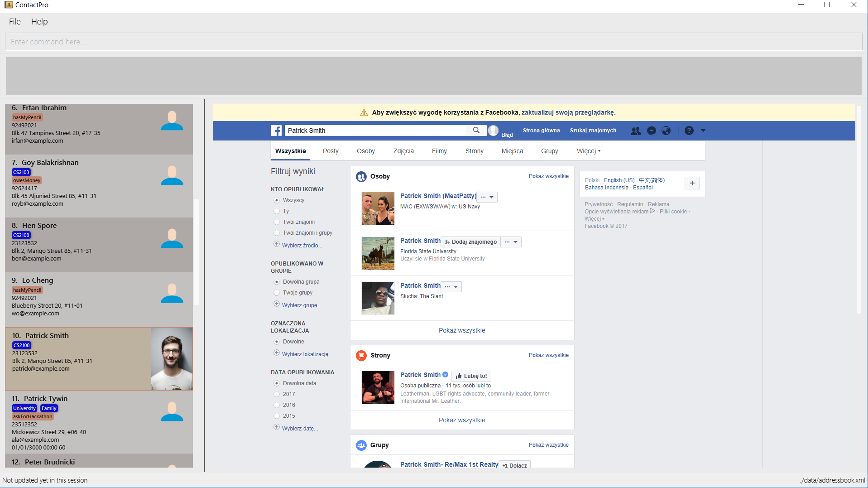
Task: Open the Messenger icon
Action: tap(652, 130)
